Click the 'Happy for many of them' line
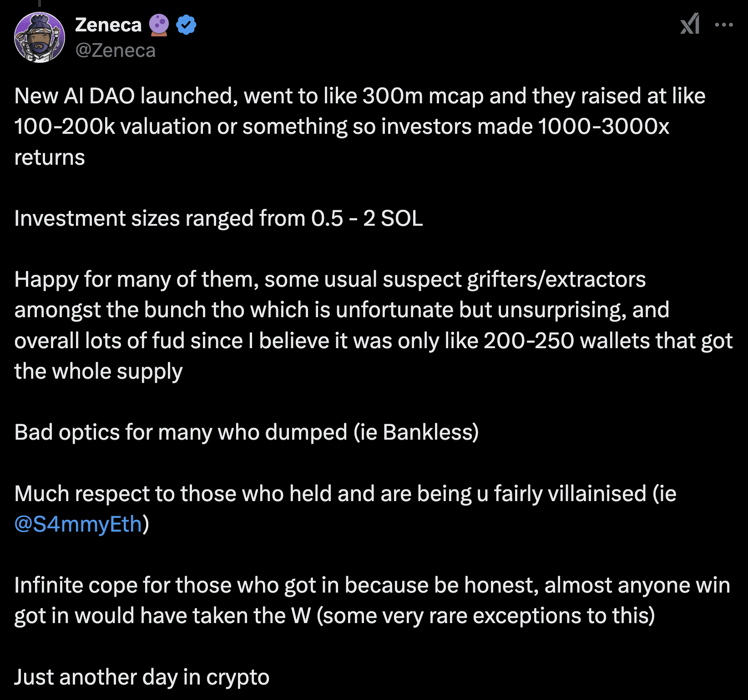Image resolution: width=748 pixels, height=700 pixels. [330, 279]
